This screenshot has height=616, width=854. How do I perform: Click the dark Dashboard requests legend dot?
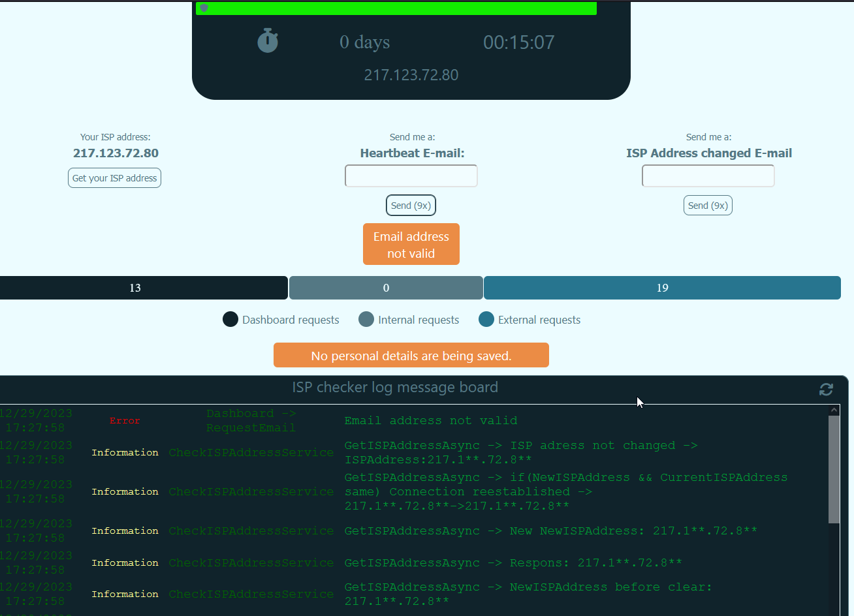(230, 319)
